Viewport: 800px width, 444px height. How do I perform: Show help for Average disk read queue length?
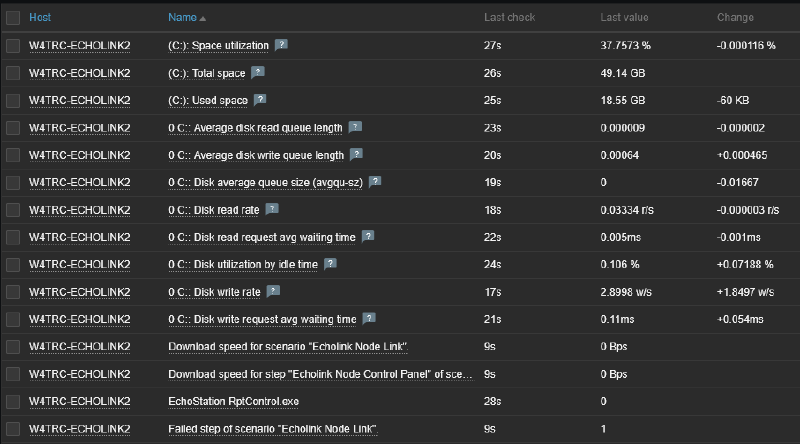coord(355,127)
